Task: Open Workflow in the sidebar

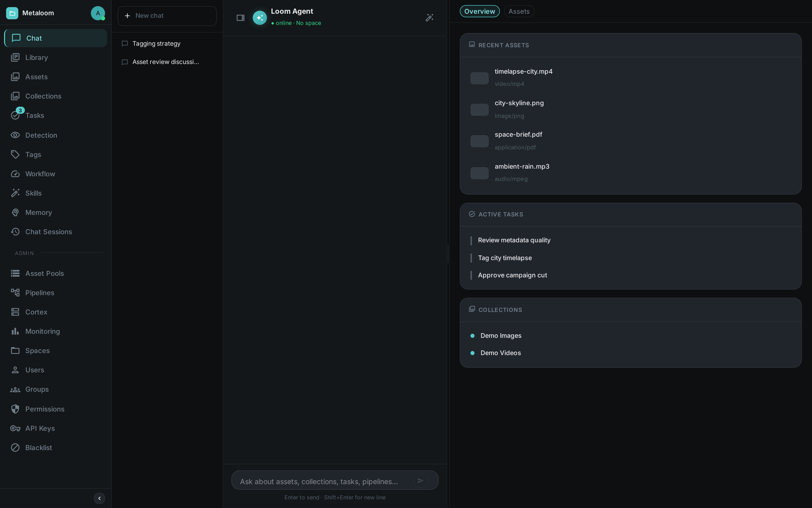Action: [55, 174]
